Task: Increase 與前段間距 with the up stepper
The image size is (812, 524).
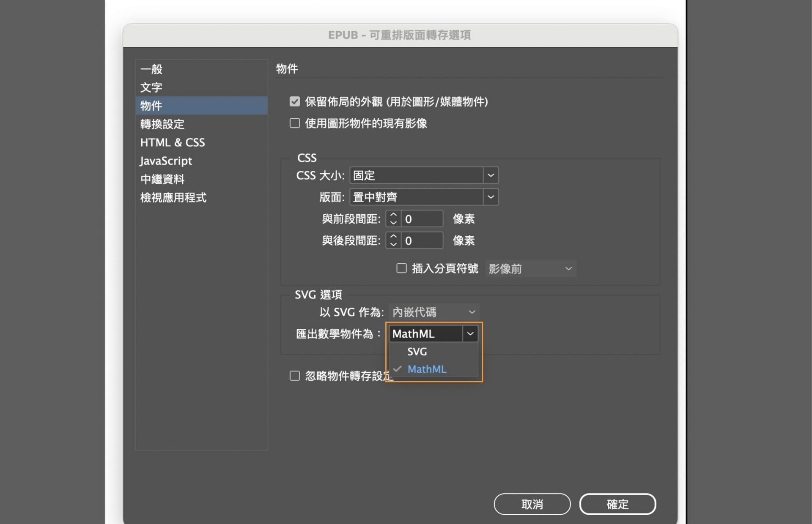Action: (393, 216)
